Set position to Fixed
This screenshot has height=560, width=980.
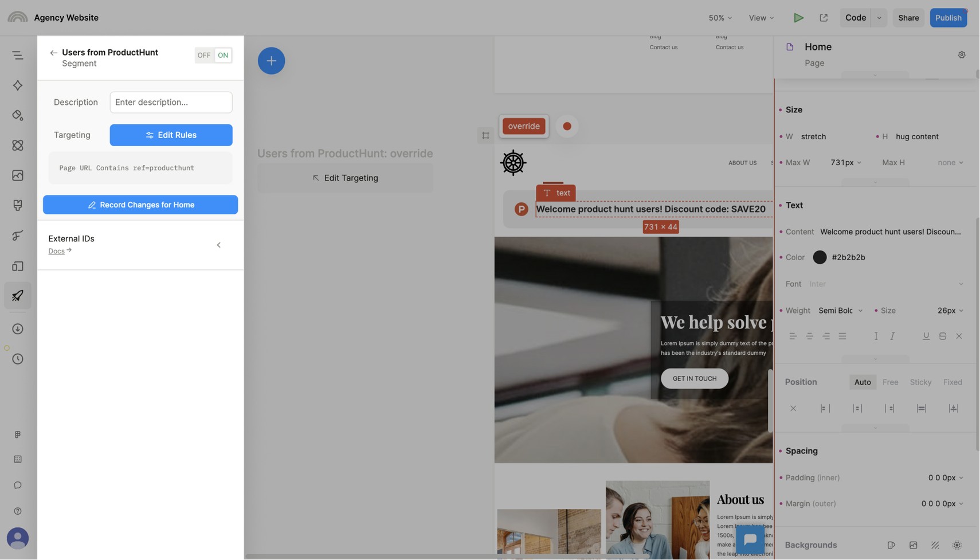coord(952,382)
